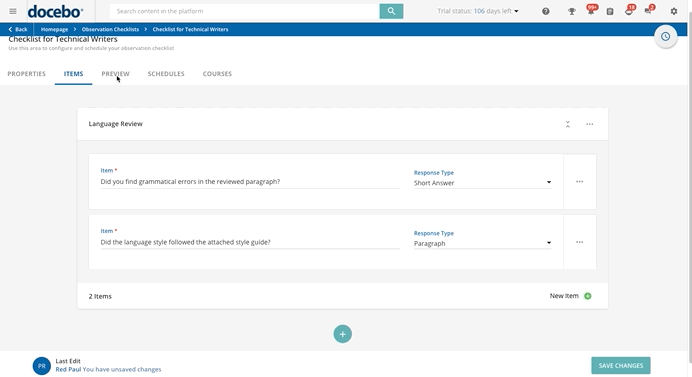Click the New Item label
This screenshot has height=377, width=692.
(x=564, y=296)
